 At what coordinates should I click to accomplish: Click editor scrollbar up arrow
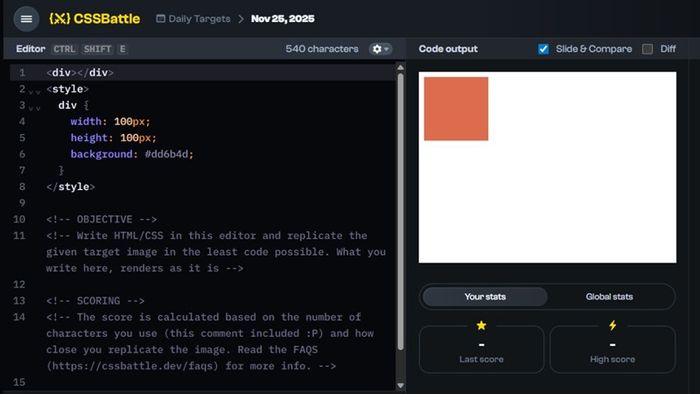(400, 67)
